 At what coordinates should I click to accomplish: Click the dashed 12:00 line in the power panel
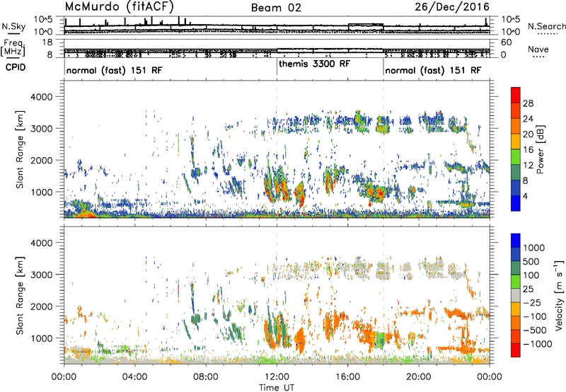tap(277, 149)
